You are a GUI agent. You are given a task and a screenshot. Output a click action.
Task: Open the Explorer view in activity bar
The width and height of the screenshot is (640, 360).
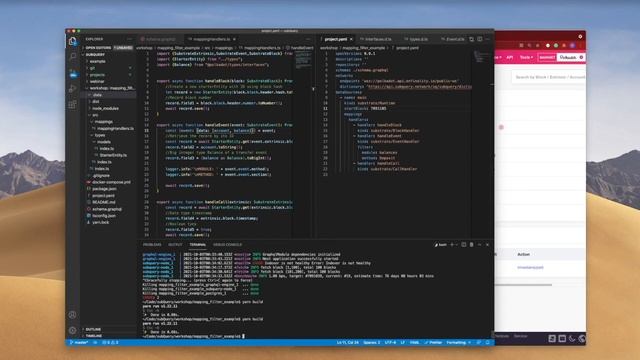pos(73,41)
